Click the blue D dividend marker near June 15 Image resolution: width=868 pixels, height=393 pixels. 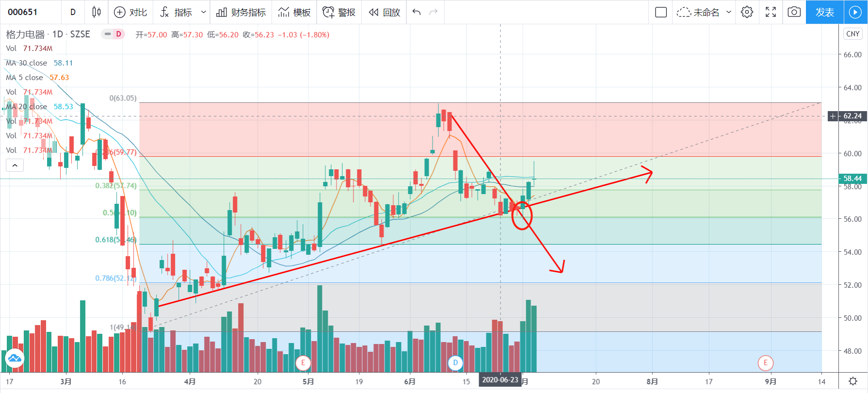pyautogui.click(x=455, y=362)
